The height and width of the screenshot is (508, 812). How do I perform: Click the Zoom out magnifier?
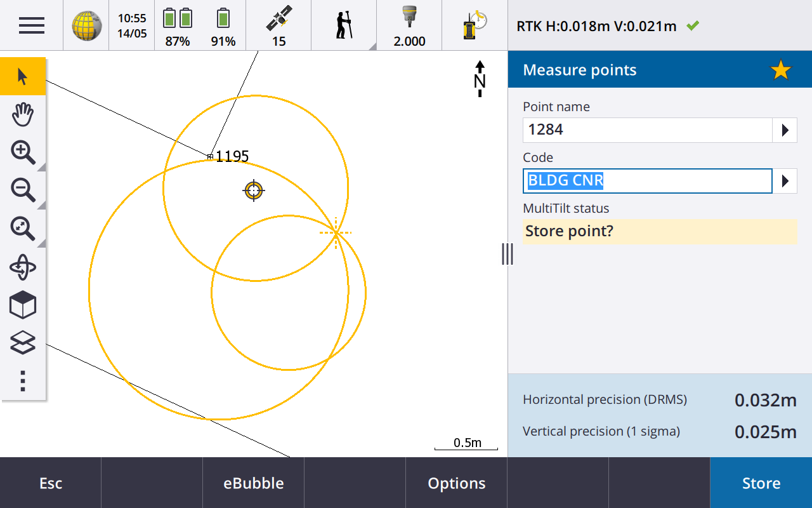[x=23, y=190]
